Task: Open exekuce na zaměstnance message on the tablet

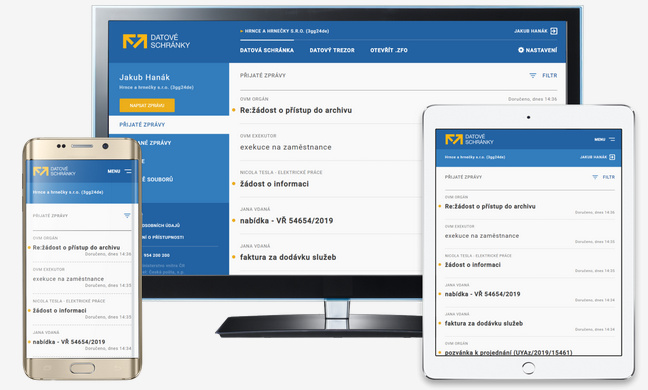Action: click(x=482, y=235)
